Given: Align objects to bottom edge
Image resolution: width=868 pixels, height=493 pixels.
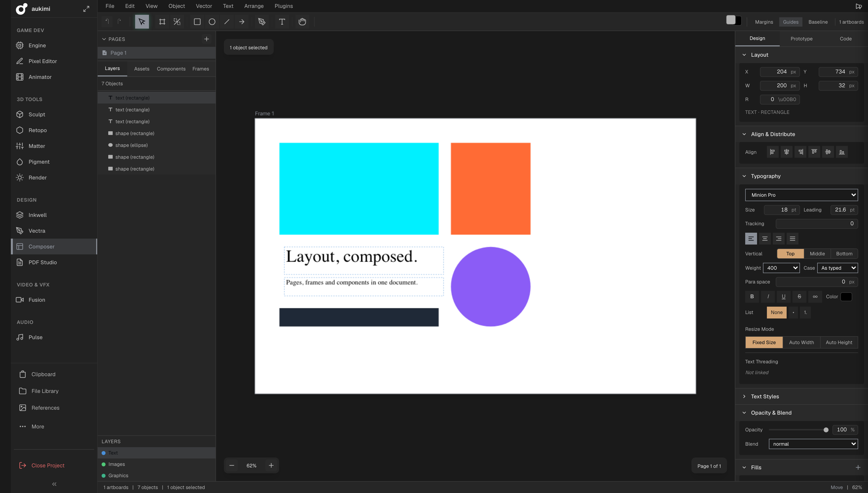Looking at the screenshot, I should click(842, 152).
